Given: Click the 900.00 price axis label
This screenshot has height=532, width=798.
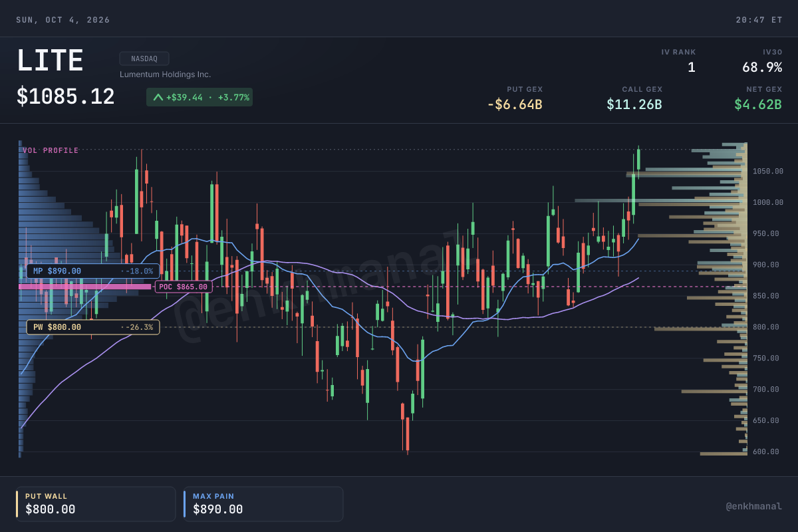Looking at the screenshot, I should tap(766, 265).
